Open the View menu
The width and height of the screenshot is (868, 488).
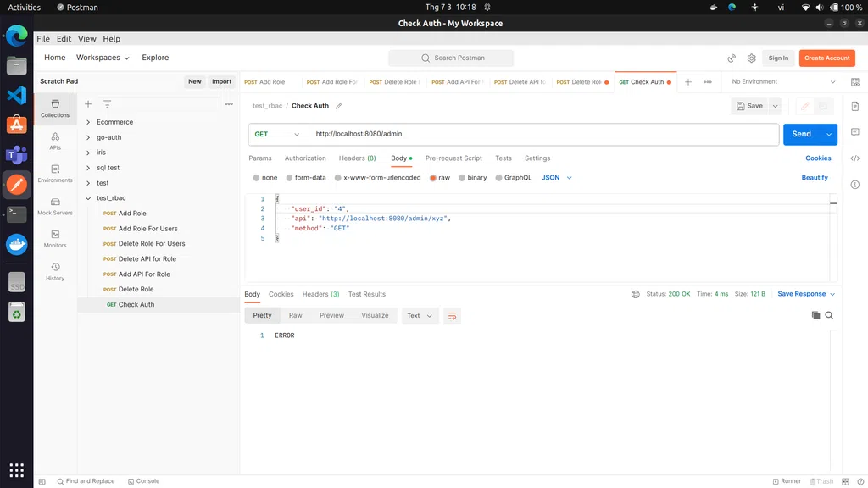87,39
